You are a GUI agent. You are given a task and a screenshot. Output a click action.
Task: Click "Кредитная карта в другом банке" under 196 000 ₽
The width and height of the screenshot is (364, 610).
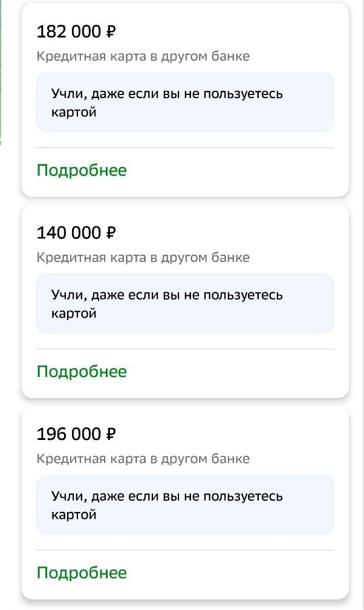[x=143, y=459]
